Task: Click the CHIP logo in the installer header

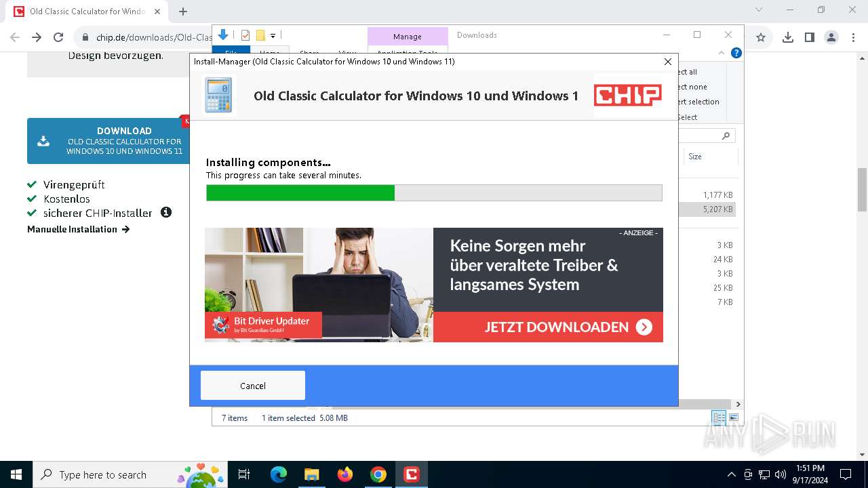Action: [x=628, y=96]
